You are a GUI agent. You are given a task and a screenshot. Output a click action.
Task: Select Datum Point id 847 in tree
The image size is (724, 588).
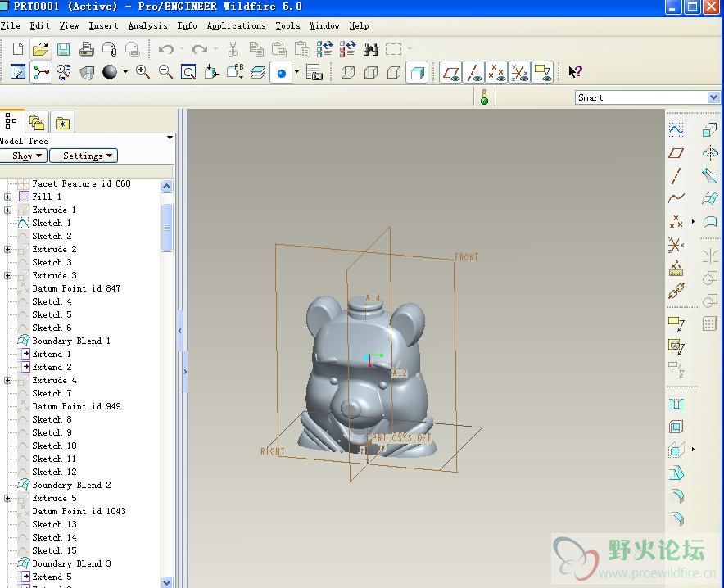point(76,288)
